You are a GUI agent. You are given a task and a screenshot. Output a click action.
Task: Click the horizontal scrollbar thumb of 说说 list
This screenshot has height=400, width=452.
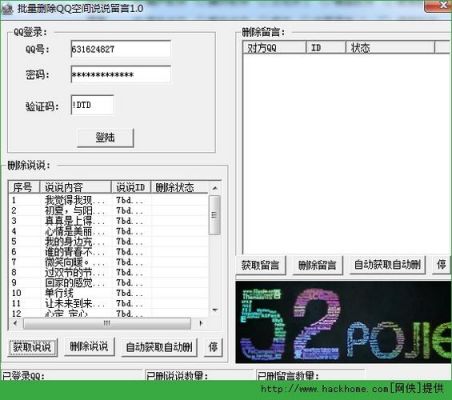click(107, 323)
